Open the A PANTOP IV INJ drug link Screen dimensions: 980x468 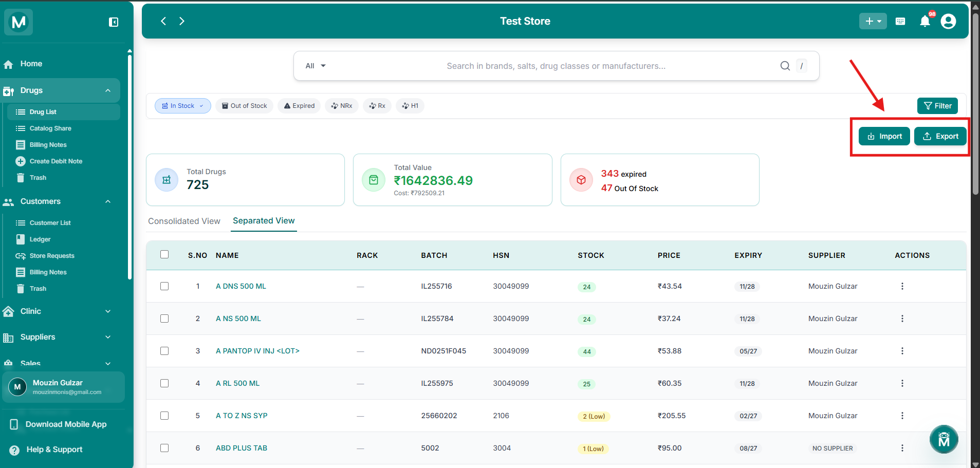pos(257,351)
